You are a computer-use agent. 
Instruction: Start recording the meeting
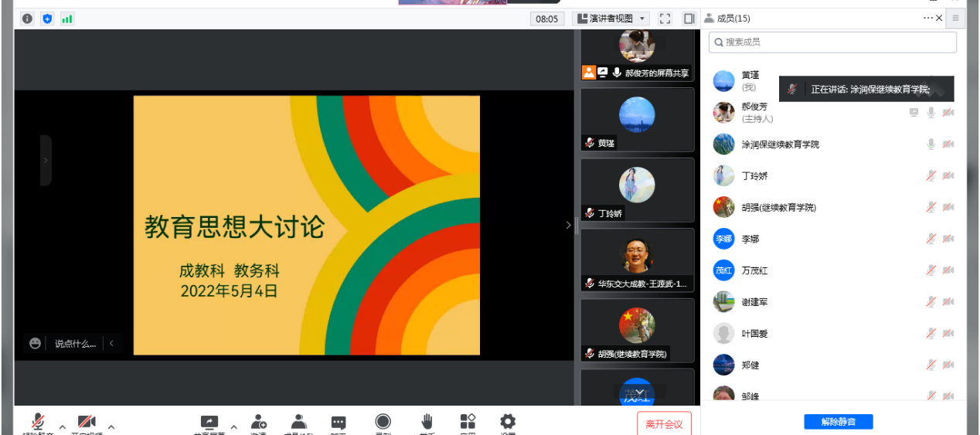click(x=383, y=421)
